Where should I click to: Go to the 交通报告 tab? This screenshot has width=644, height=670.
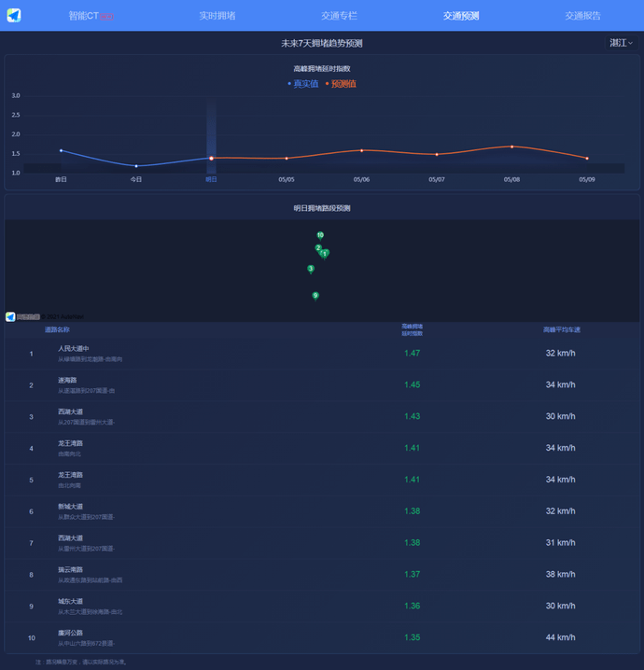pos(582,16)
